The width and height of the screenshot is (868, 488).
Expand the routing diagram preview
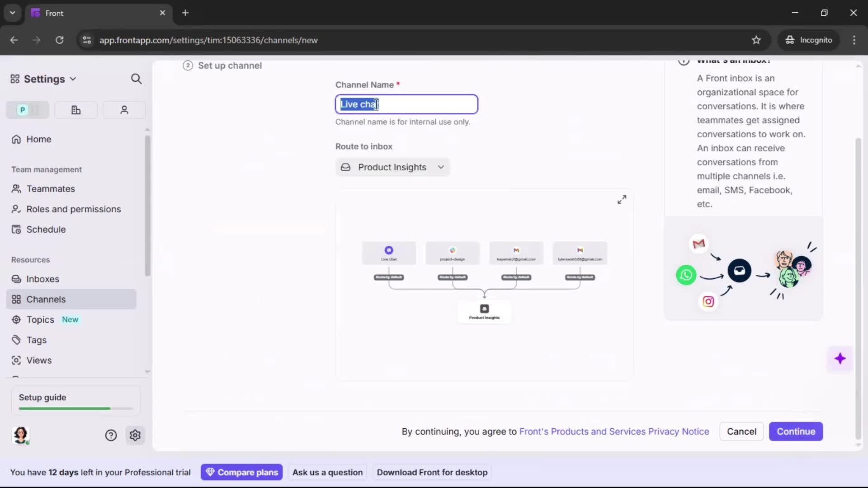pyautogui.click(x=622, y=200)
